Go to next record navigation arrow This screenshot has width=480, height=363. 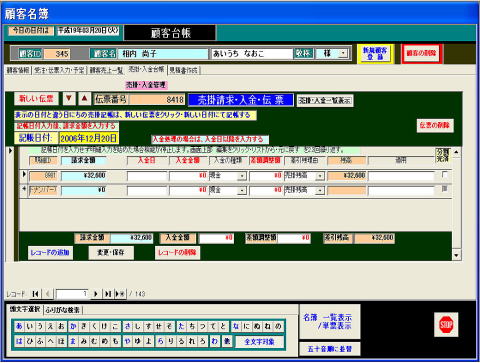pyautogui.click(x=96, y=294)
